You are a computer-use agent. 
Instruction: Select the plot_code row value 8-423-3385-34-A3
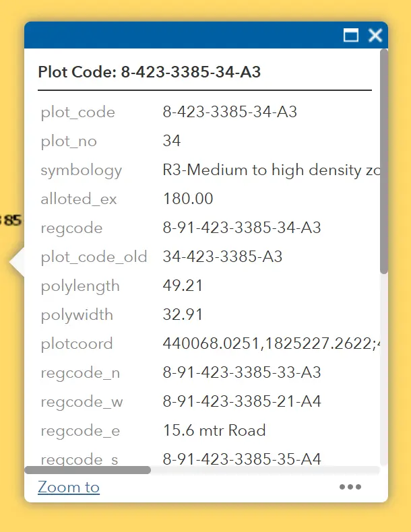230,112
